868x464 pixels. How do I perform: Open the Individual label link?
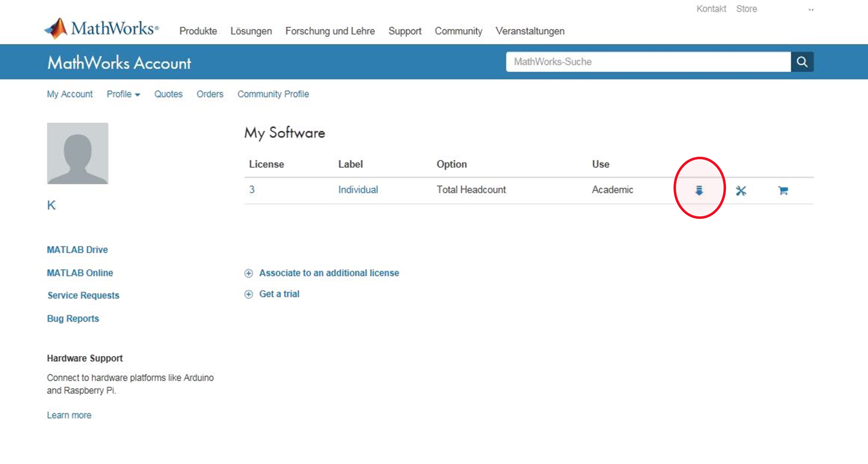pyautogui.click(x=358, y=190)
